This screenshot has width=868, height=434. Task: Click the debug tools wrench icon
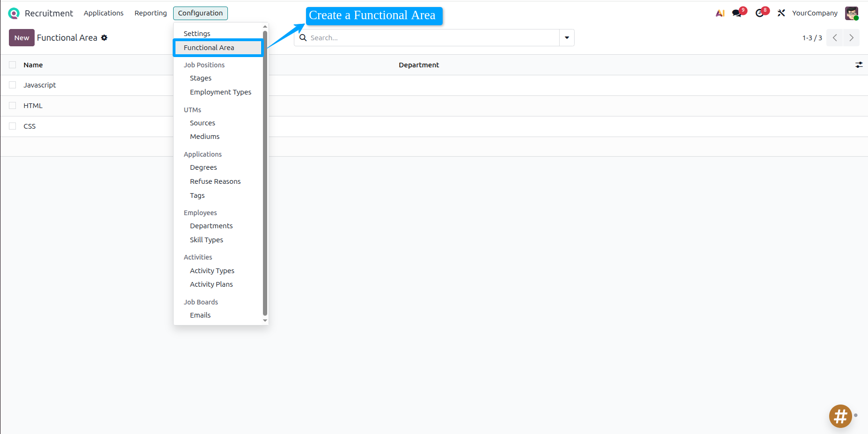pyautogui.click(x=781, y=13)
